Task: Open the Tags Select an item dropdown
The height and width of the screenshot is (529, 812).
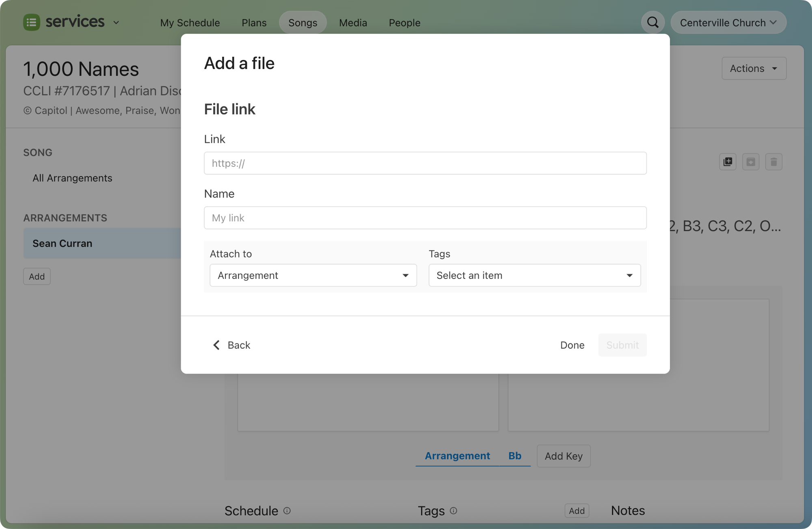Action: pyautogui.click(x=534, y=275)
